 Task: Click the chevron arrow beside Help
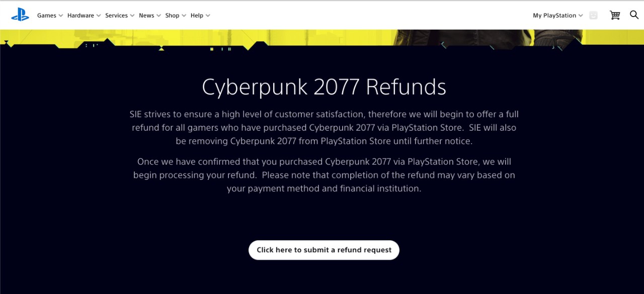[x=208, y=16]
